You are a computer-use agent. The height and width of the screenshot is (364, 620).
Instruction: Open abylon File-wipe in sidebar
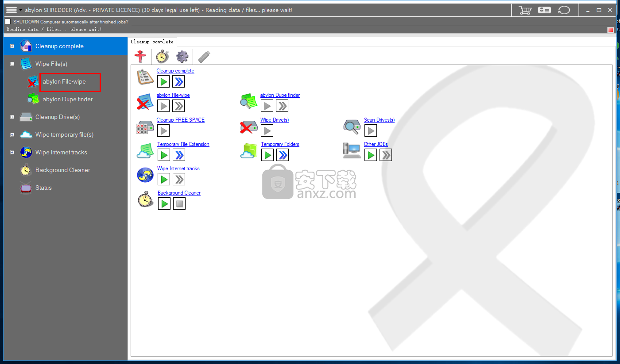(x=64, y=81)
